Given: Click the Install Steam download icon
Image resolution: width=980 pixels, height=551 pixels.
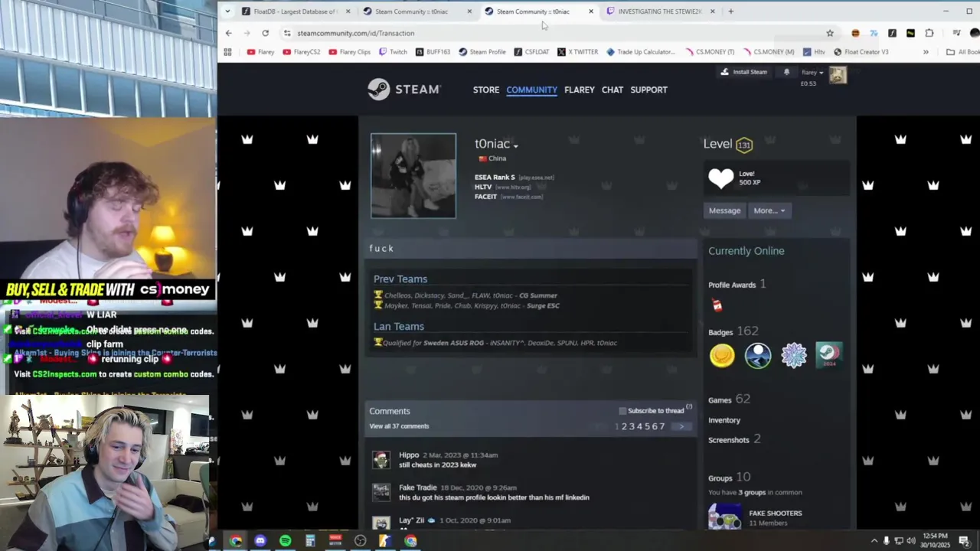Looking at the screenshot, I should coord(724,72).
